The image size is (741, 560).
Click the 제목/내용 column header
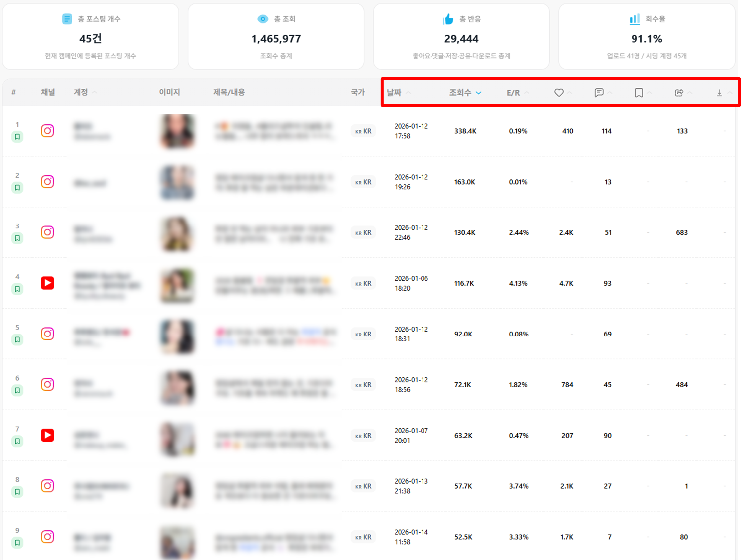[x=229, y=92]
